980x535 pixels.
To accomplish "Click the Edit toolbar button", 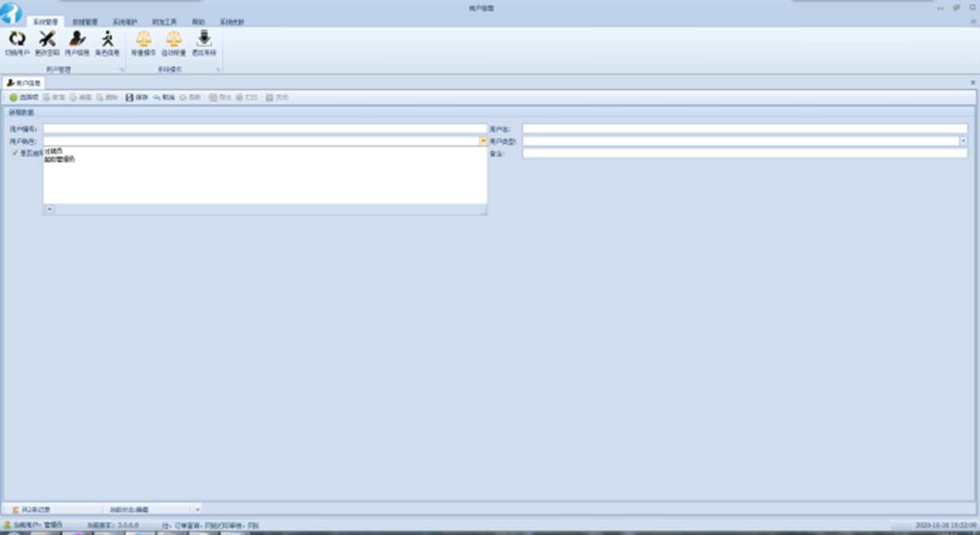I will click(x=81, y=98).
